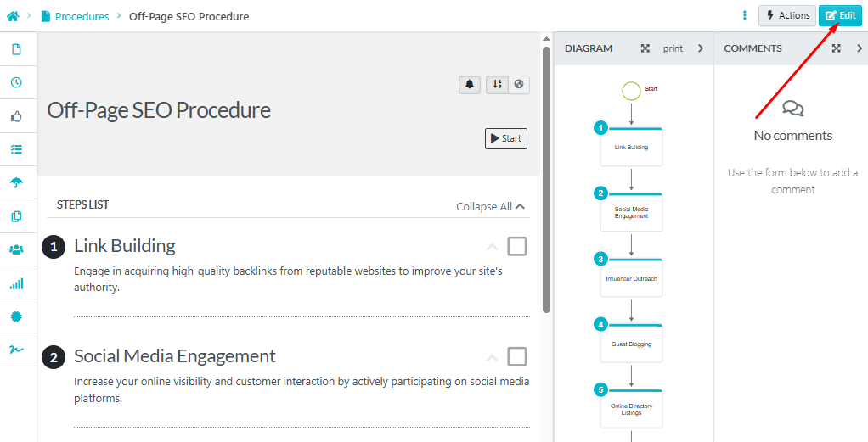Image resolution: width=868 pixels, height=442 pixels.
Task: Click the numbered sort order button
Action: click(497, 85)
